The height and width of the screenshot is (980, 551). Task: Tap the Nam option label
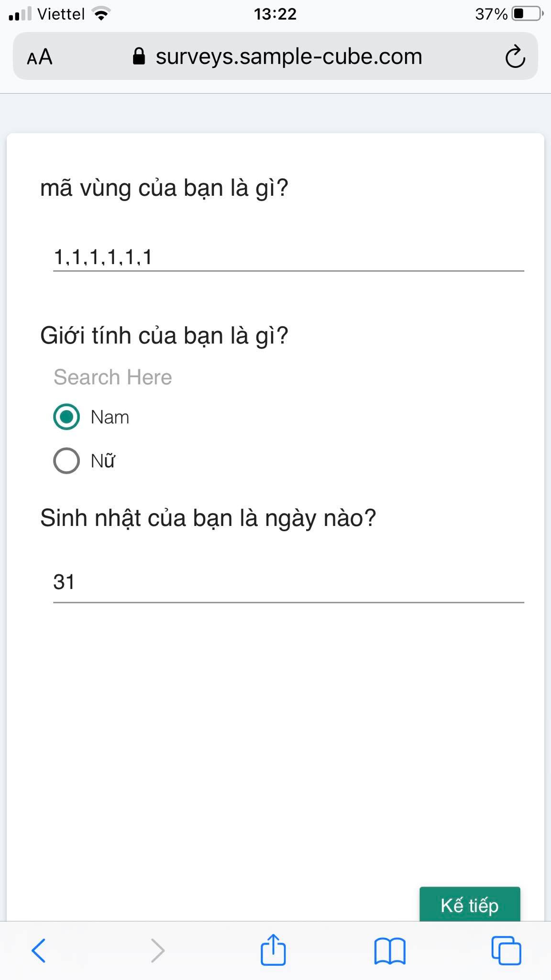tap(110, 417)
